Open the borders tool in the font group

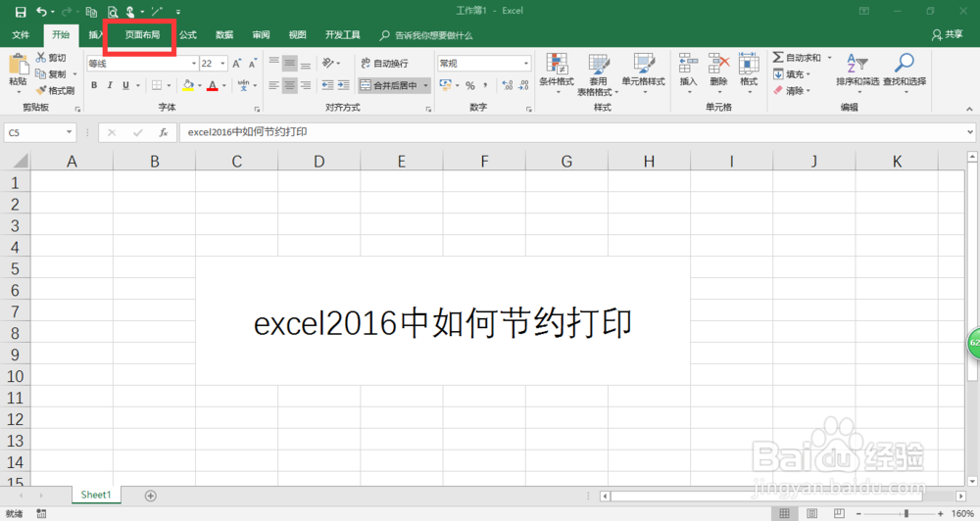tap(157, 85)
